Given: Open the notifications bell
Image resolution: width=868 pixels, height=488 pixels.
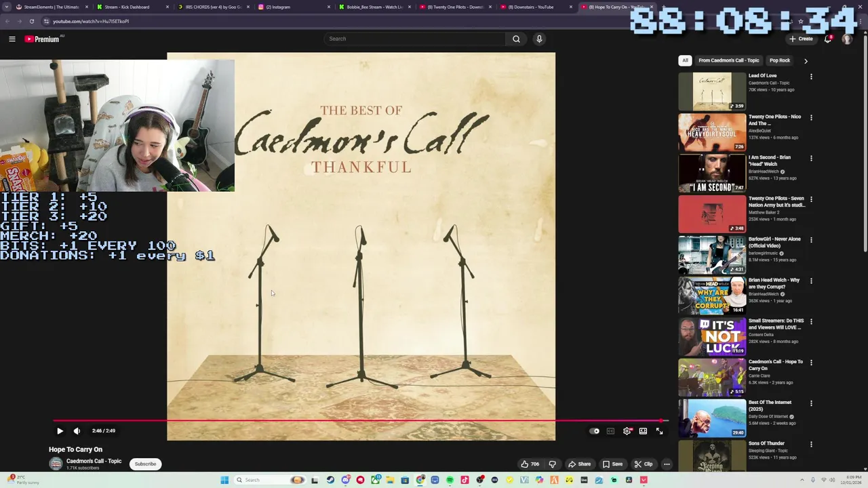Looking at the screenshot, I should [827, 39].
